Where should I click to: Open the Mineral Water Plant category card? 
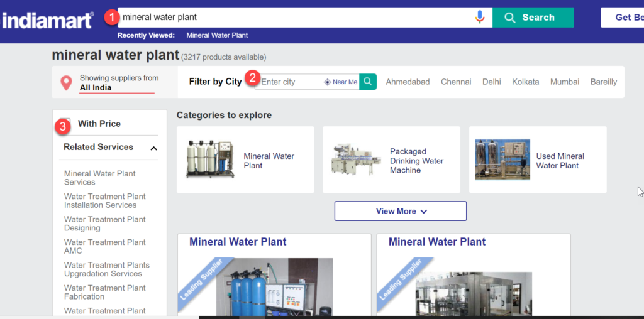pyautogui.click(x=245, y=159)
